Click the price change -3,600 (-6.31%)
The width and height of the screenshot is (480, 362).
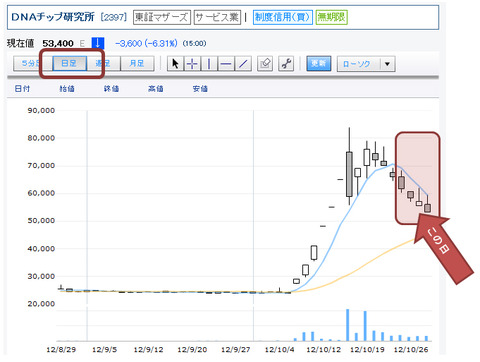pyautogui.click(x=146, y=43)
